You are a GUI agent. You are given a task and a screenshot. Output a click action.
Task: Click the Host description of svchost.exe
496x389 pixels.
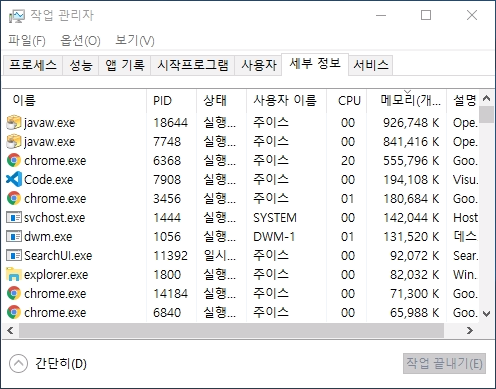pyautogui.click(x=465, y=218)
